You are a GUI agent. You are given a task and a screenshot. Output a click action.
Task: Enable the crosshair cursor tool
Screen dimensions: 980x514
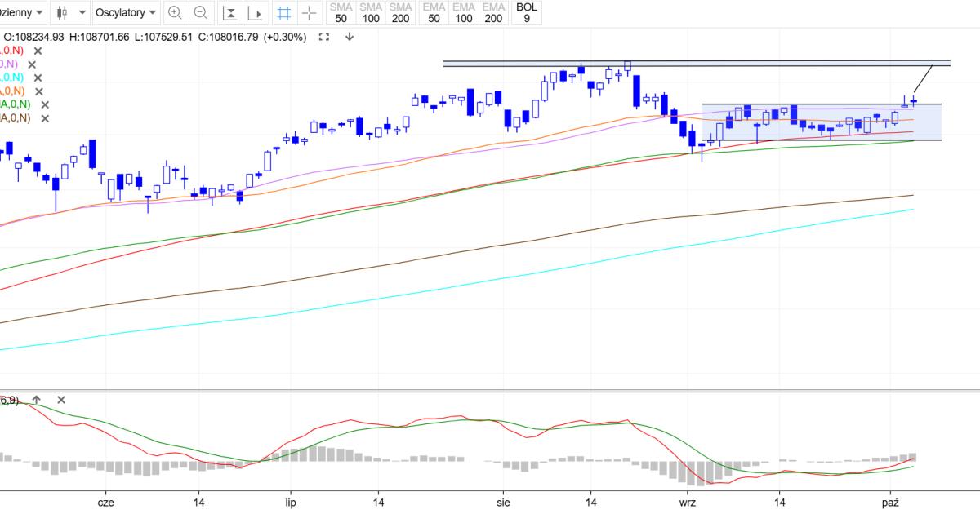click(309, 13)
